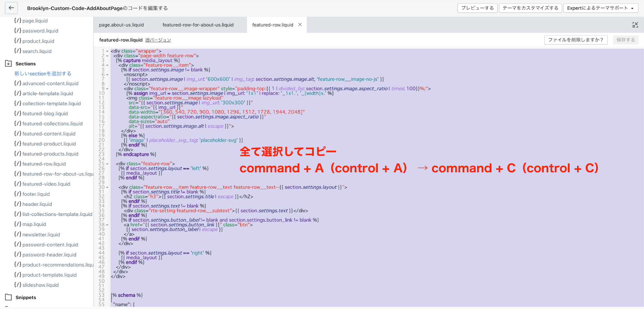This screenshot has width=644, height=309.
Task: Expand the Snippets folder icon
Action: click(x=8, y=297)
